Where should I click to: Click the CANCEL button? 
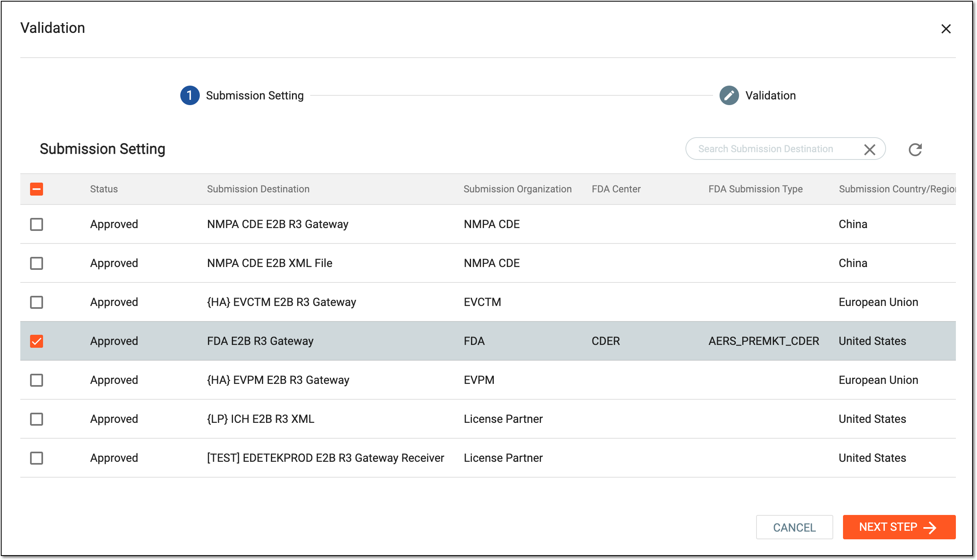pyautogui.click(x=794, y=527)
